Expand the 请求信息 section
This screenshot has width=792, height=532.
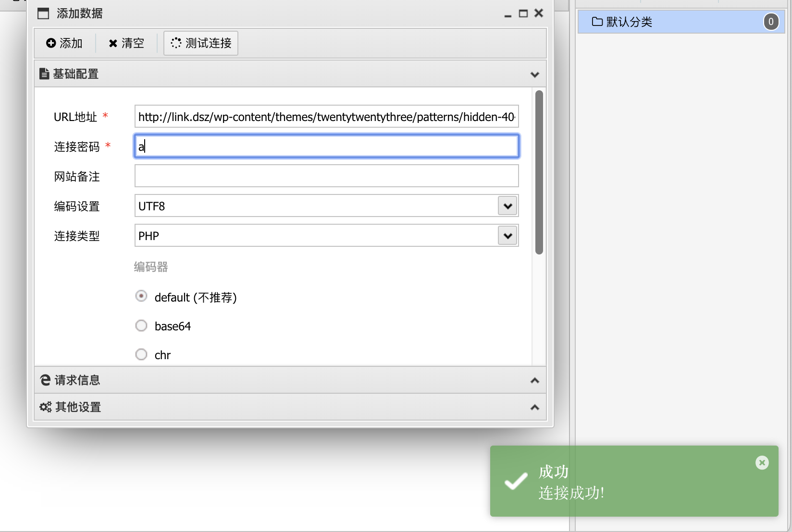(534, 380)
